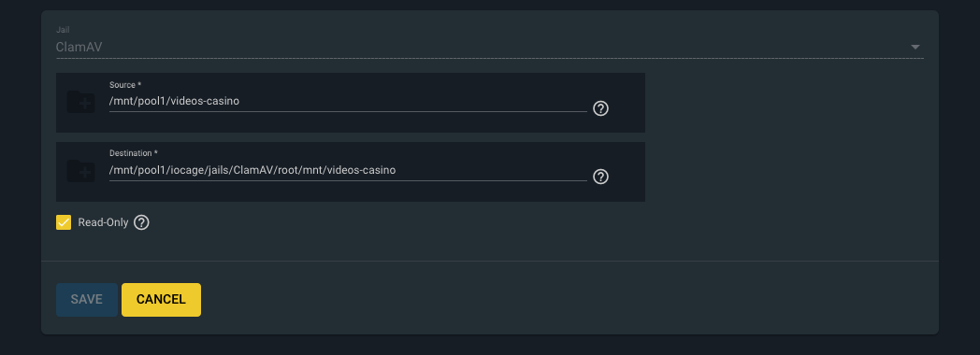Image resolution: width=980 pixels, height=355 pixels.
Task: Click the Destination * field label
Action: (131, 153)
